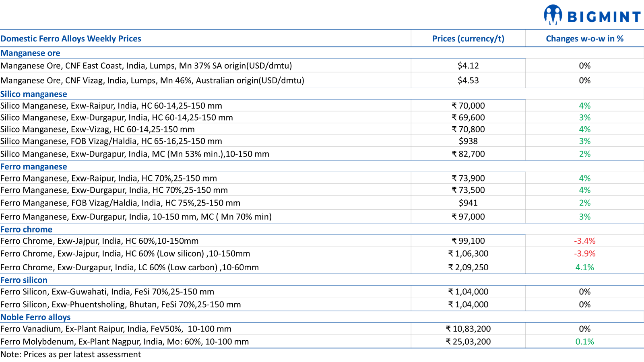Viewport: 644px width, 362px height.
Task: Click the Ferro silicon section heading
Action: pyautogui.click(x=24, y=280)
